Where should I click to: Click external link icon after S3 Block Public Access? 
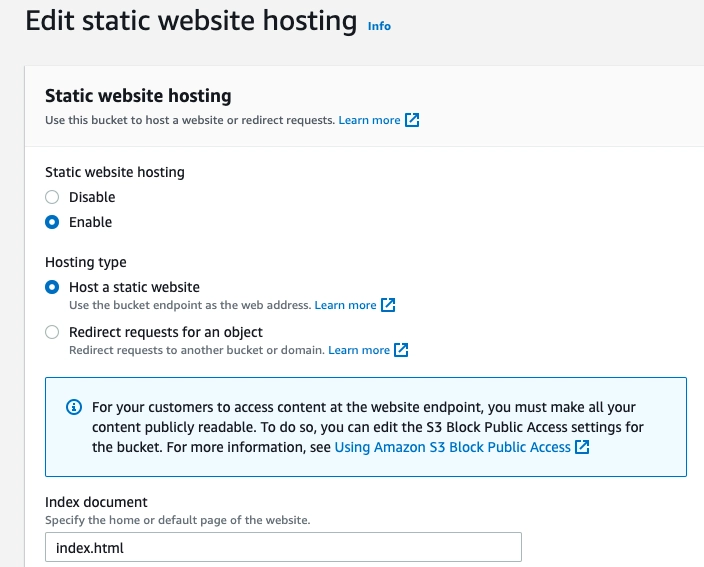pyautogui.click(x=582, y=447)
